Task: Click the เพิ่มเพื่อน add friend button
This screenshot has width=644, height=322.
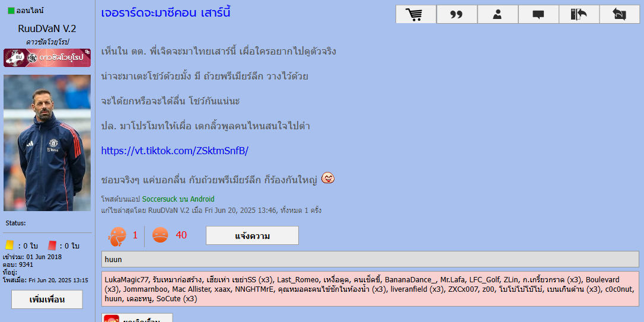Action: [x=47, y=299]
